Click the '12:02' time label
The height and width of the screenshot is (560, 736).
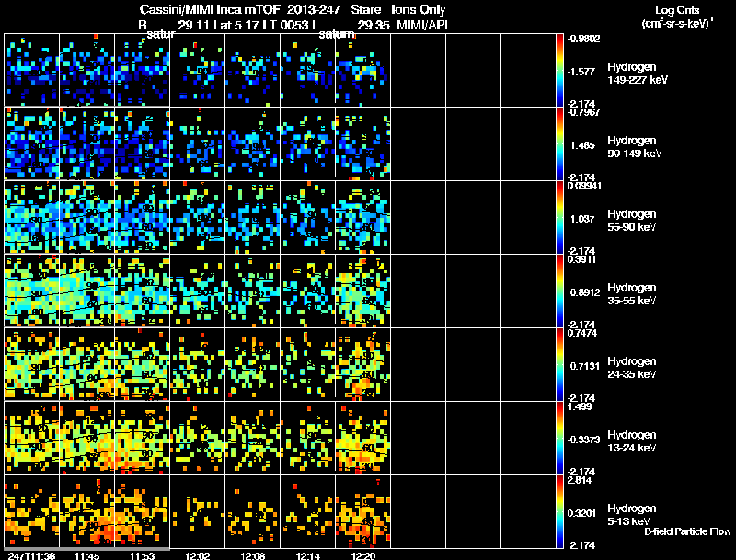point(198,555)
